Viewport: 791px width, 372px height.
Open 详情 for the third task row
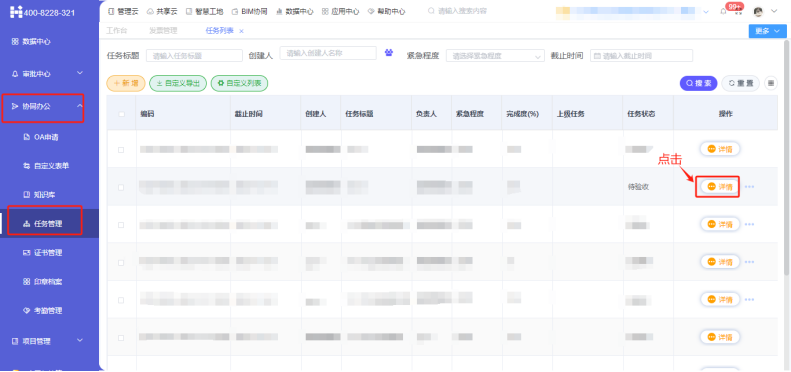pyautogui.click(x=719, y=224)
